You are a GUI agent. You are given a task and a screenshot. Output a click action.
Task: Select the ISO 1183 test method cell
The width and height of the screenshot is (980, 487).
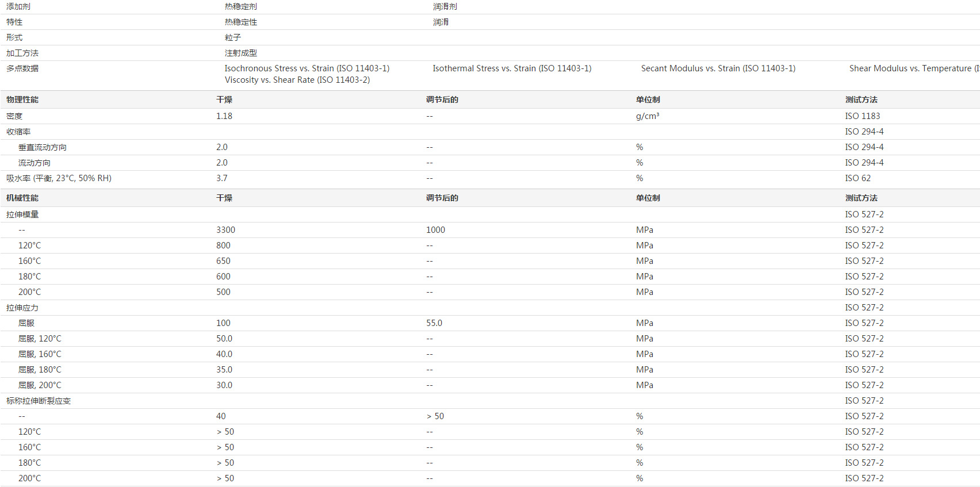click(x=862, y=116)
